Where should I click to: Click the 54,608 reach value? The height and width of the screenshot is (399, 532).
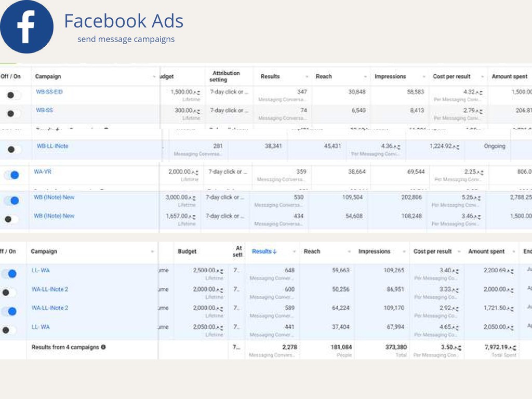click(354, 216)
